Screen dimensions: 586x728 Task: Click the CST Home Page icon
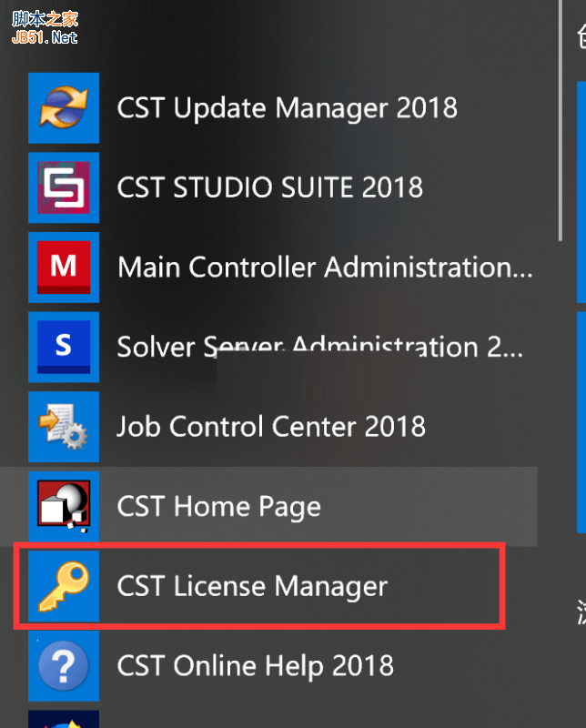point(64,506)
